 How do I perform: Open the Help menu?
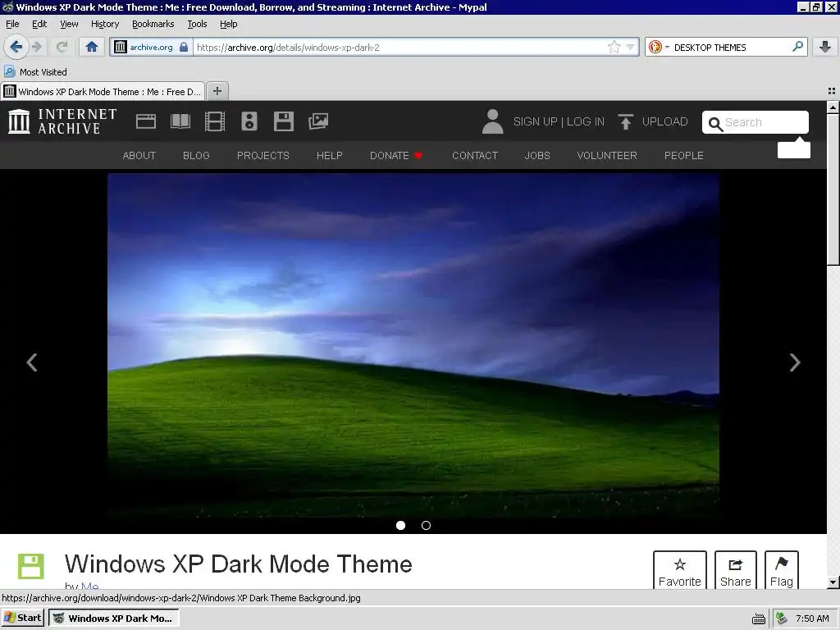pos(229,24)
